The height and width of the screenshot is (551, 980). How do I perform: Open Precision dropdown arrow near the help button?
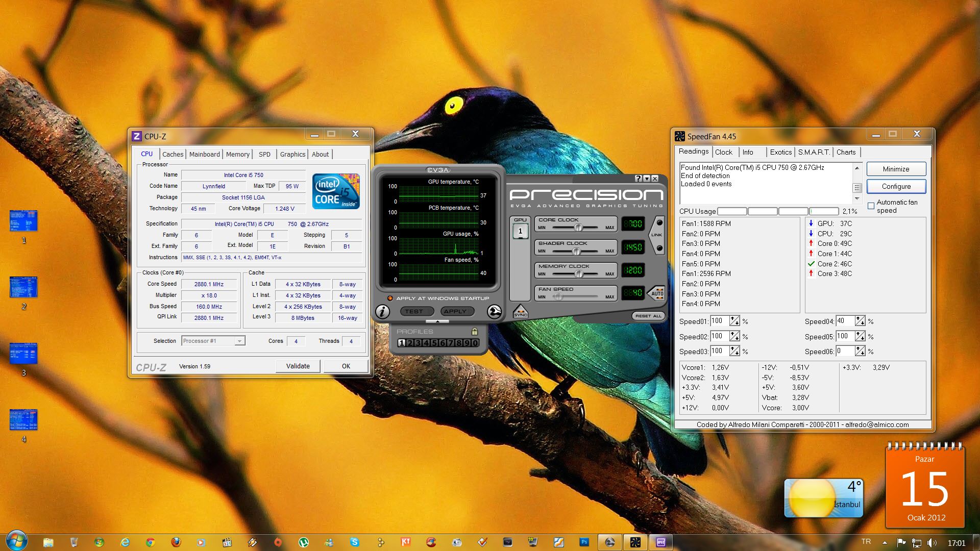point(646,179)
